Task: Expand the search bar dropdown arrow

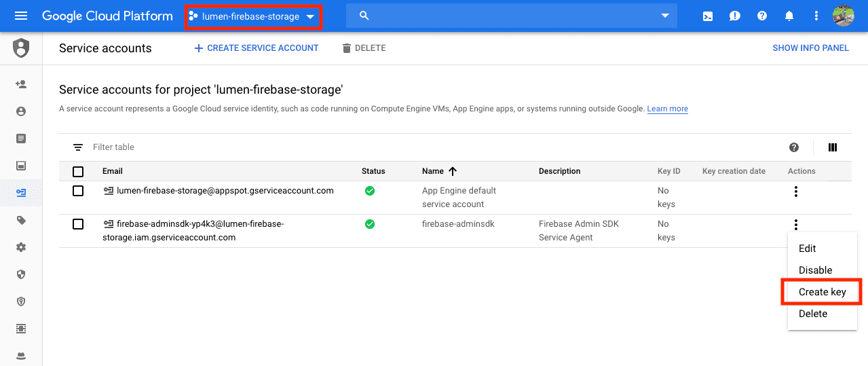Action: click(664, 16)
